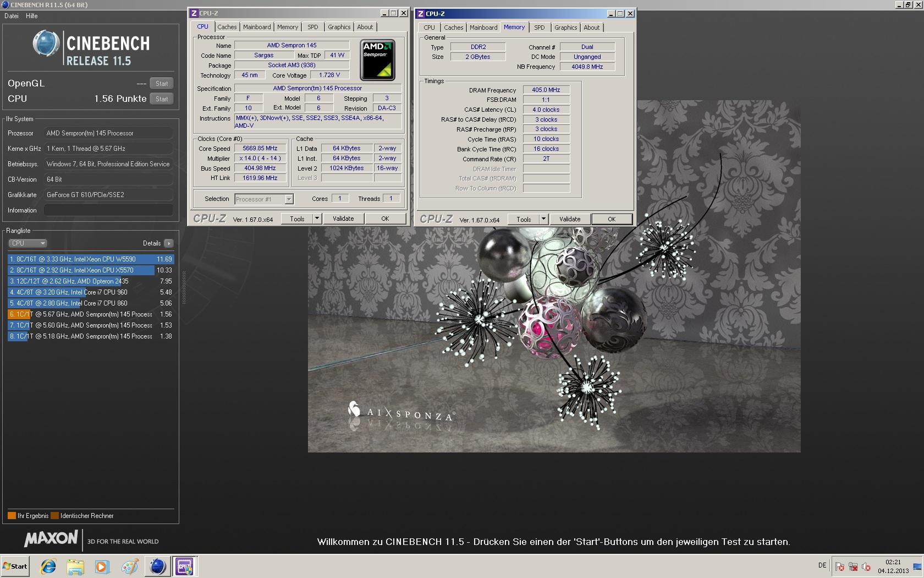
Task: Click the CPU-Z icon in CPU tab window title
Action: click(194, 13)
